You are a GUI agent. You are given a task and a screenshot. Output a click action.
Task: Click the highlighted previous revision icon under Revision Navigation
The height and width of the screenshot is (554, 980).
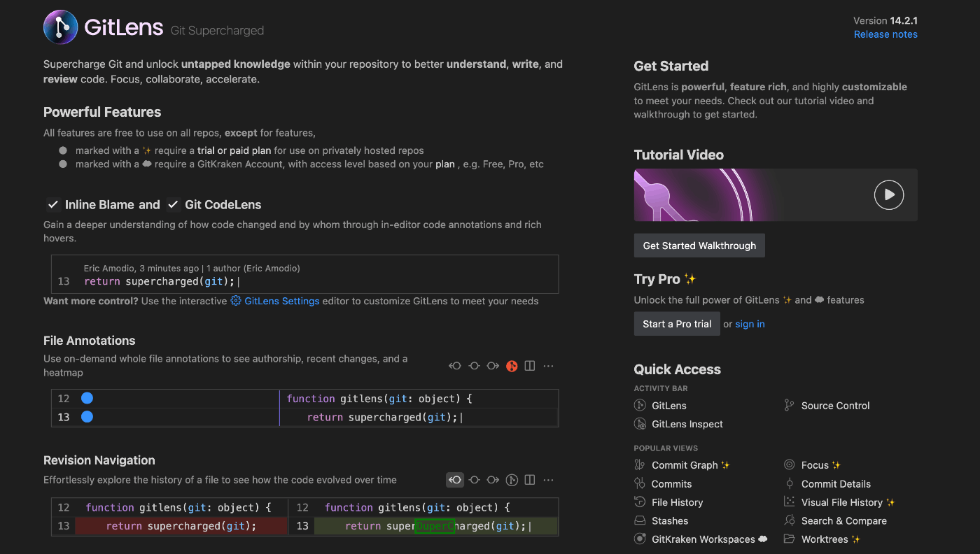455,480
